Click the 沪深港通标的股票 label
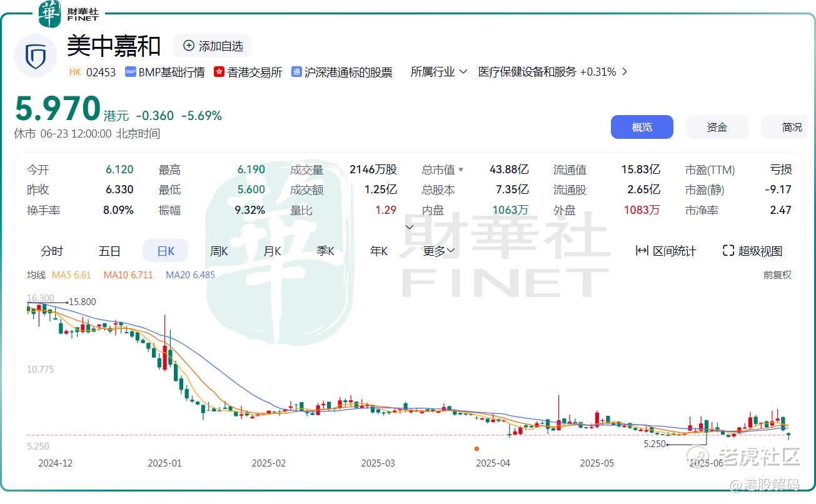The width and height of the screenshot is (816, 504). [x=348, y=72]
